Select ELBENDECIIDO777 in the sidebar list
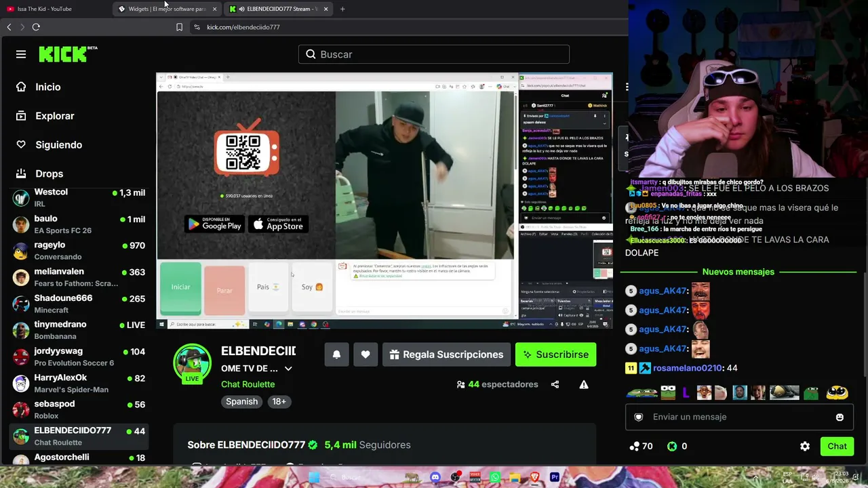 pos(79,436)
